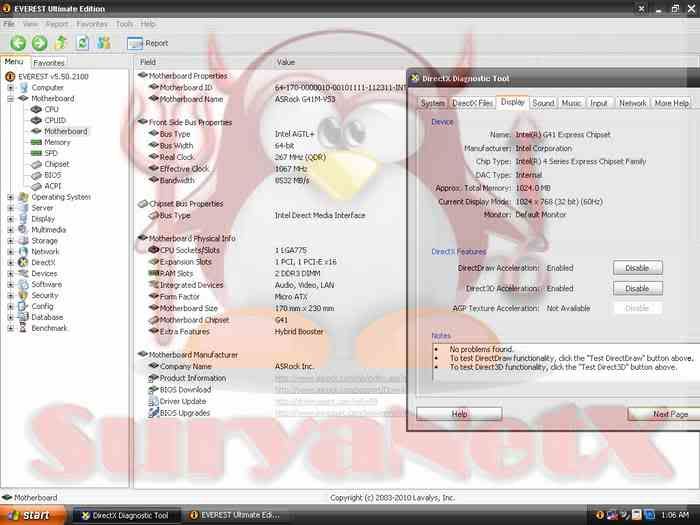Disable DirectDraw Acceleration
This screenshot has height=525, width=700.
(x=638, y=268)
